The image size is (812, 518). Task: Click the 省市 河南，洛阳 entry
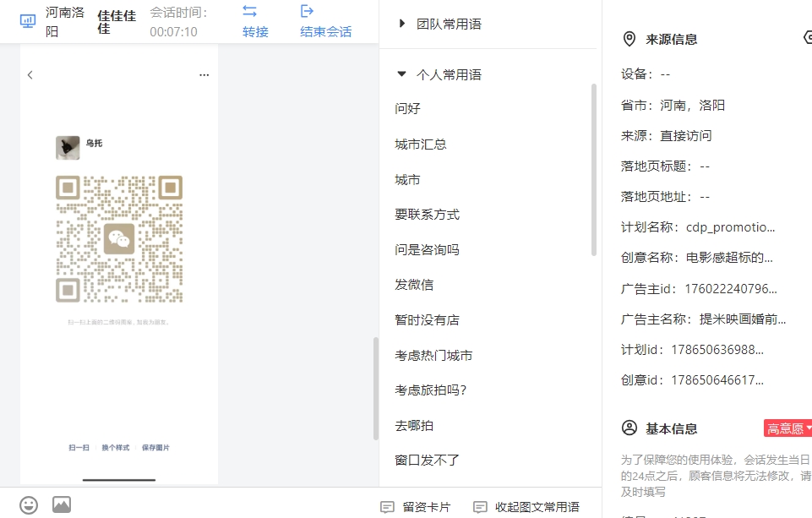(673, 105)
